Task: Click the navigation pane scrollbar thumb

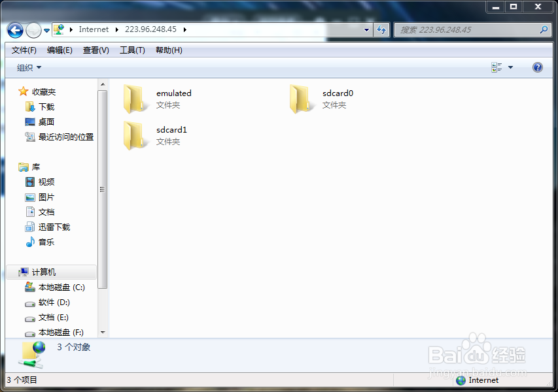Action: point(103,189)
